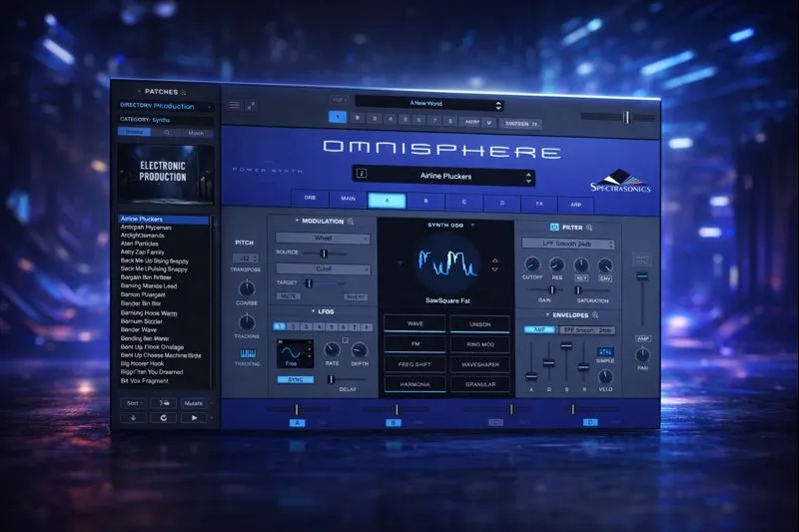Select part 1 button in top row
Viewport: 799px width, 532px height.
pyautogui.click(x=338, y=117)
